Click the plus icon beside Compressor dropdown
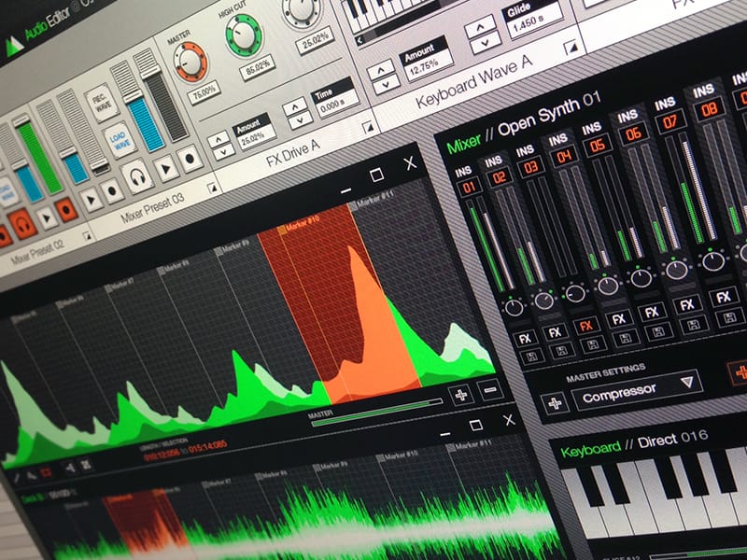Screen dimensions: 747x560 coord(552,403)
